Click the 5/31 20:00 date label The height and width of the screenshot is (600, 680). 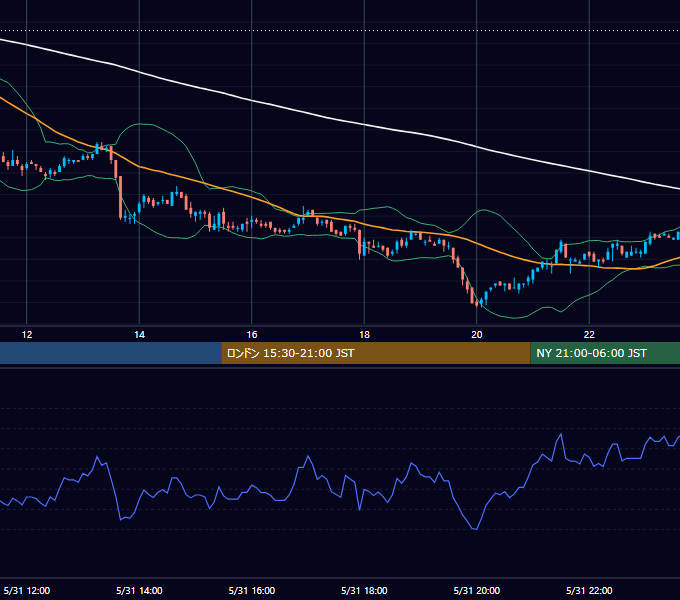pos(477,590)
